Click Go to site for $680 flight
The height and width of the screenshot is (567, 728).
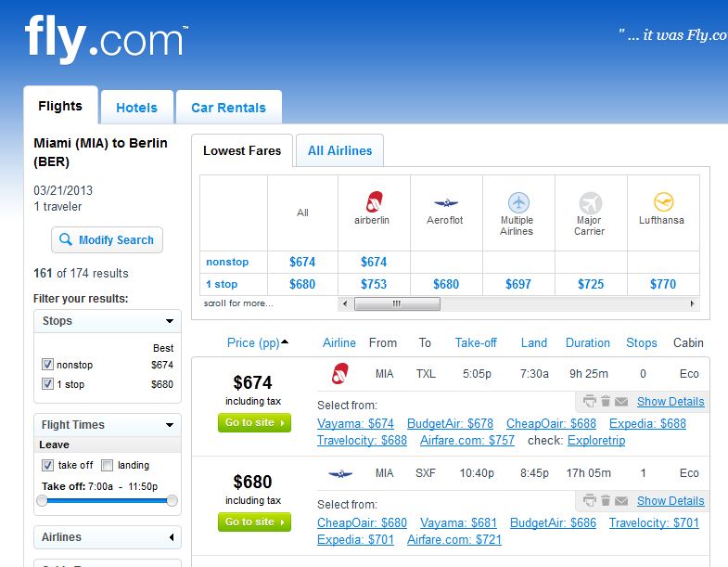254,522
